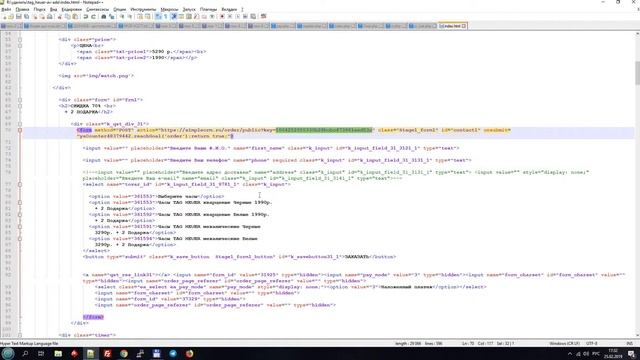Stop macro recording toolbar icon
640x360 pixels.
(230, 17)
